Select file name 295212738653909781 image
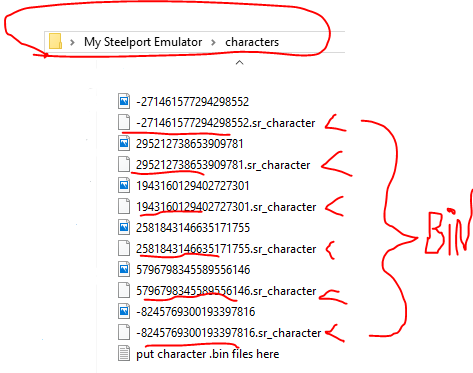Screen dimensions: 473x373 [x=189, y=144]
